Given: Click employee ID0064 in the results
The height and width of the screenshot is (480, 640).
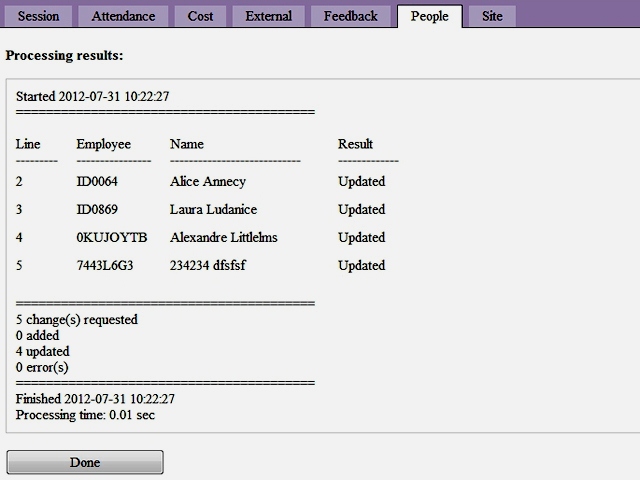Looking at the screenshot, I should click(97, 182).
